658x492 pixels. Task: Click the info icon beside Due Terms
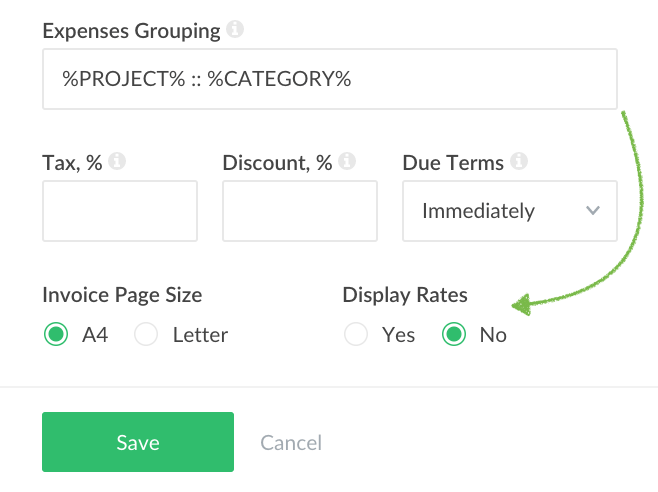(x=519, y=162)
